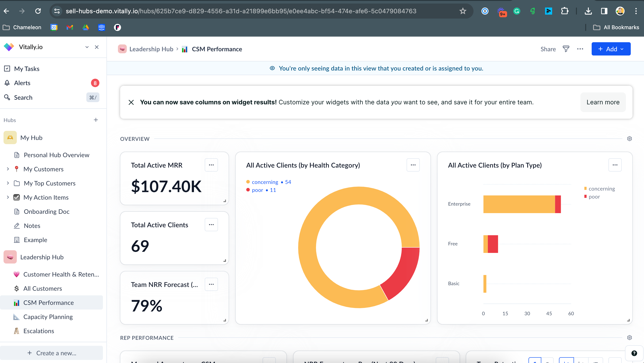Image resolution: width=644 pixels, height=363 pixels.
Task: Open Health Category chart options menu
Action: [x=413, y=165]
